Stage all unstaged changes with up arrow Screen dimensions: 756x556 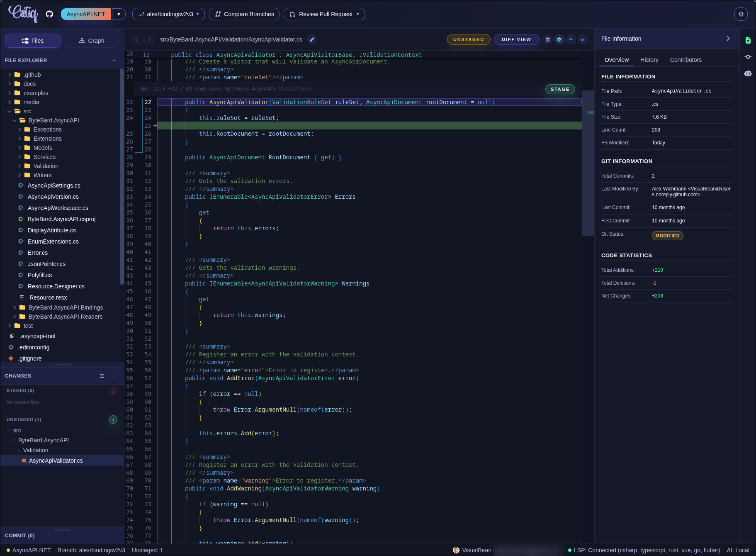[x=113, y=419]
